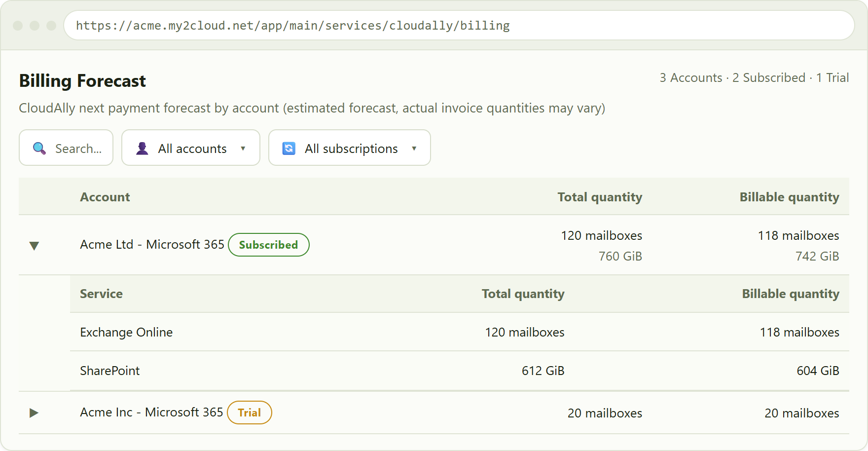This screenshot has height=451, width=868.
Task: Click the nested Total quantity header
Action: click(x=523, y=294)
